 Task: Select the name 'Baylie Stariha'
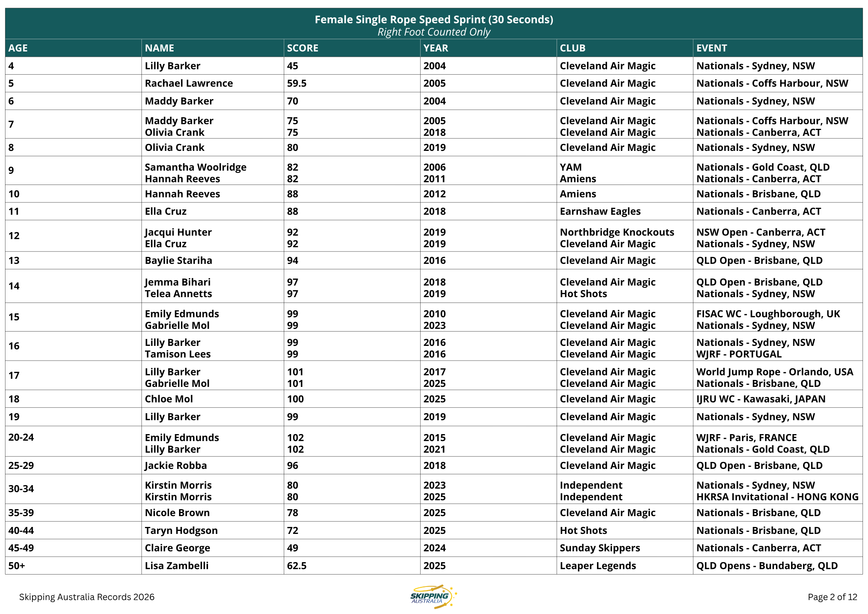tap(178, 260)
